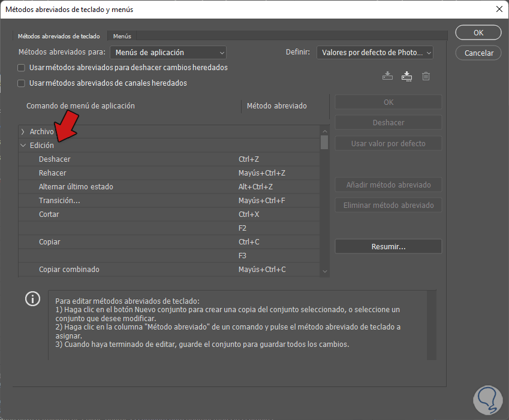This screenshot has height=420, width=509.
Task: Enable legacy channel shortcuts checkbox
Action: click(x=21, y=83)
